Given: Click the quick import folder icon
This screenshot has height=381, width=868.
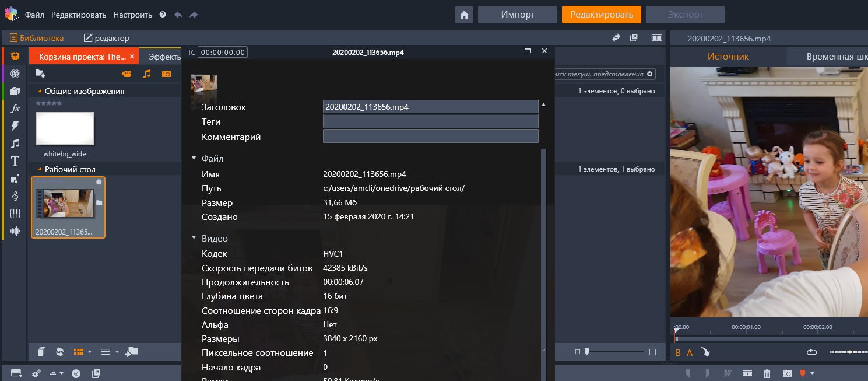Looking at the screenshot, I should pos(40,74).
